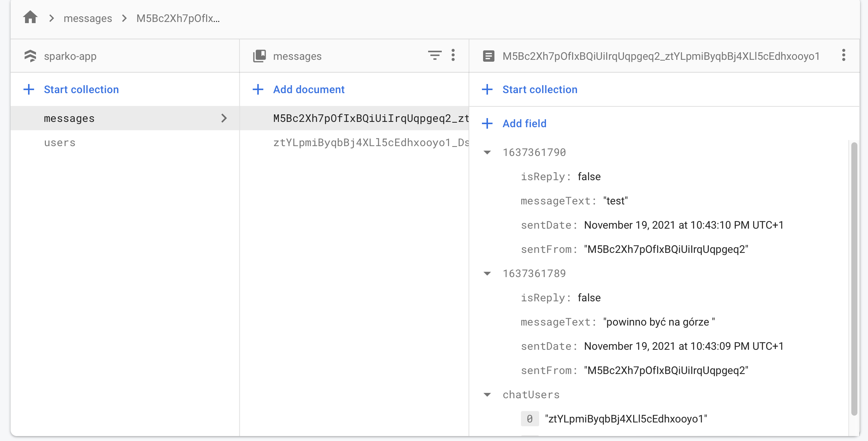868x441 pixels.
Task: Open the messages breadcrumb link
Action: point(88,18)
